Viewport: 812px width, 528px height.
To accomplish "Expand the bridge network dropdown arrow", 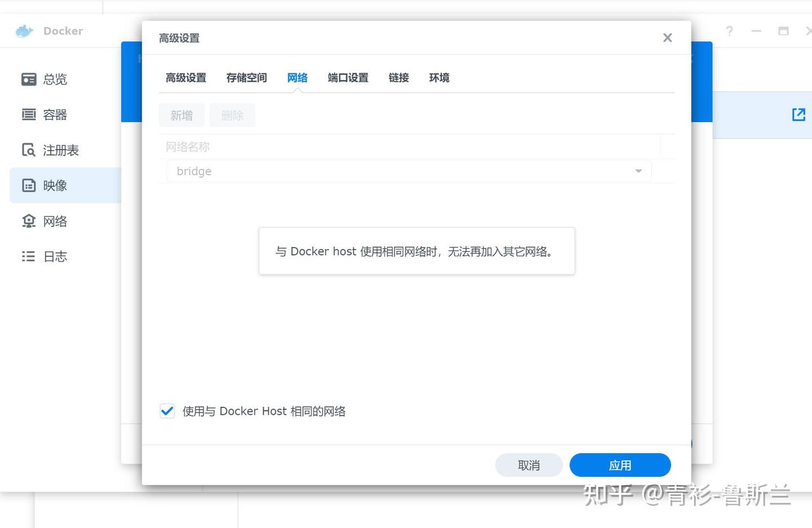I will pyautogui.click(x=638, y=171).
